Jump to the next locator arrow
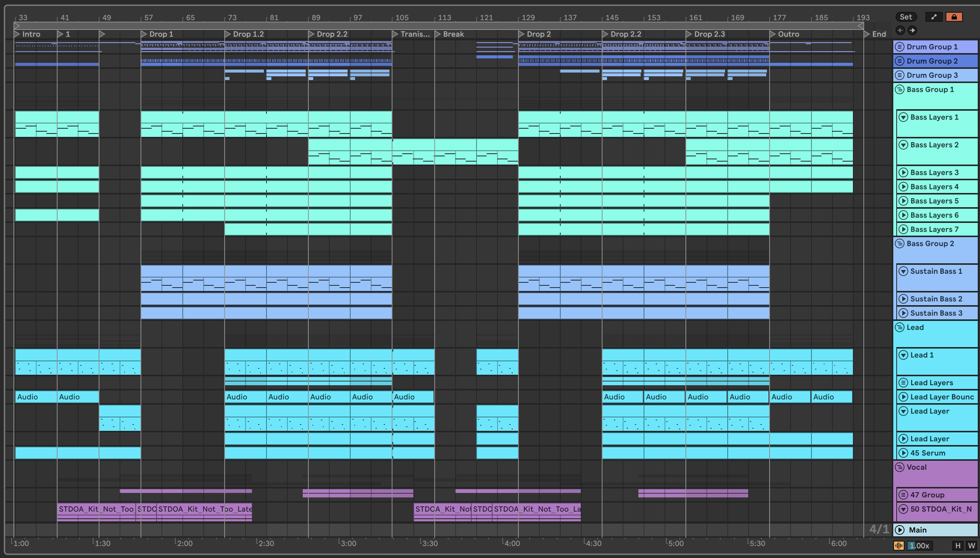Screen dimensions: 980x558 point(912,30)
